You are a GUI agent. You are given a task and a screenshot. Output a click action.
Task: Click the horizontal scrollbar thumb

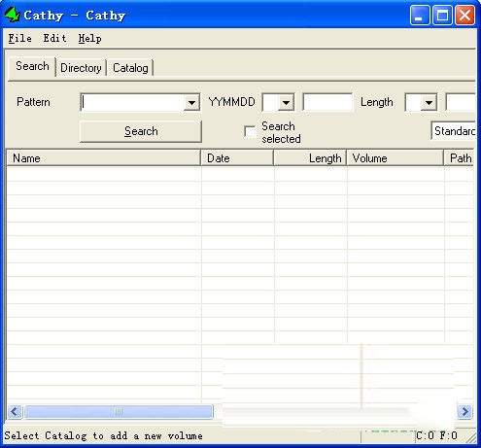click(x=119, y=412)
